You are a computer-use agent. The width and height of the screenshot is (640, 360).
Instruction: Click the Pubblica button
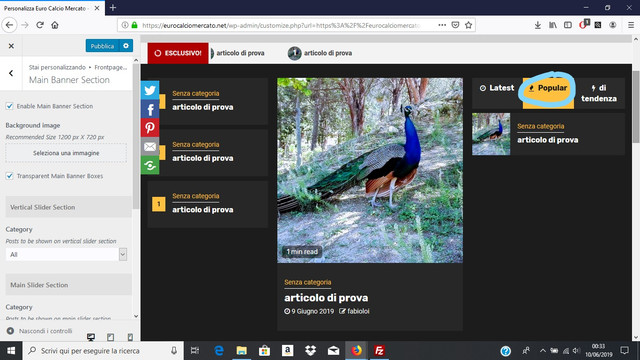coord(102,46)
